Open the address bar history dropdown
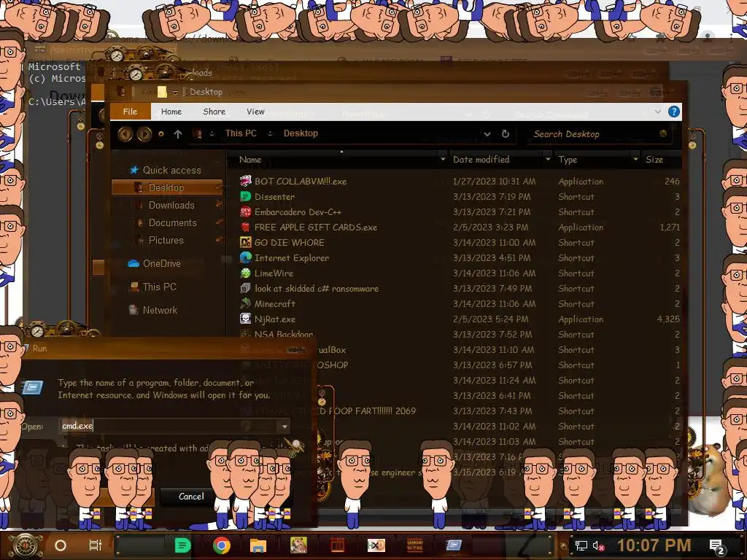747x560 pixels. click(x=487, y=134)
